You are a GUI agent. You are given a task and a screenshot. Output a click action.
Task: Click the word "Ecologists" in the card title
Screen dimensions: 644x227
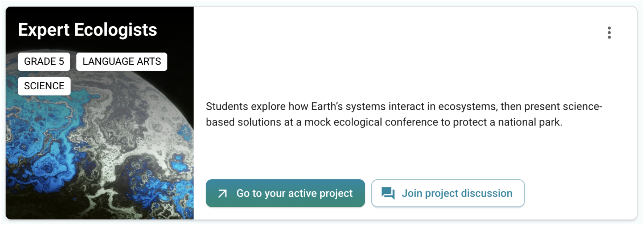116,30
